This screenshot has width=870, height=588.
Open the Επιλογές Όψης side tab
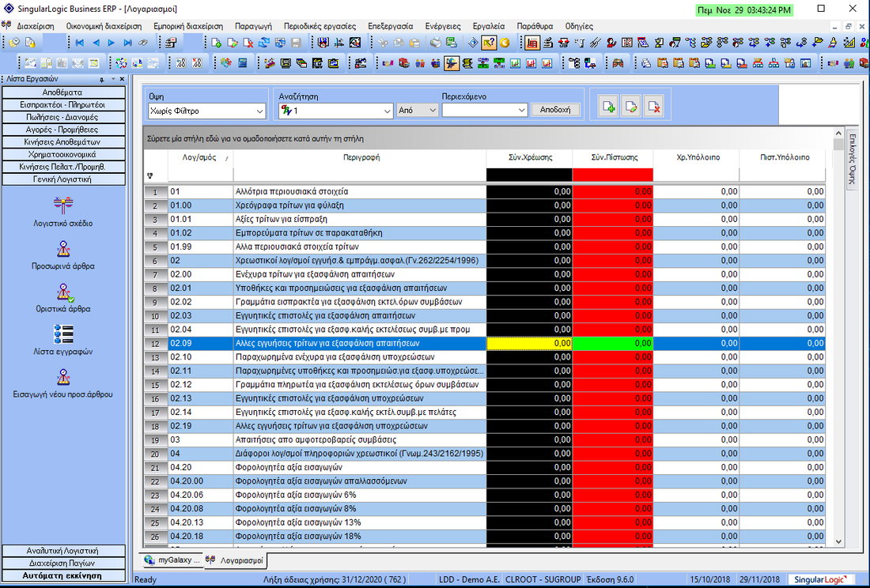(x=853, y=159)
